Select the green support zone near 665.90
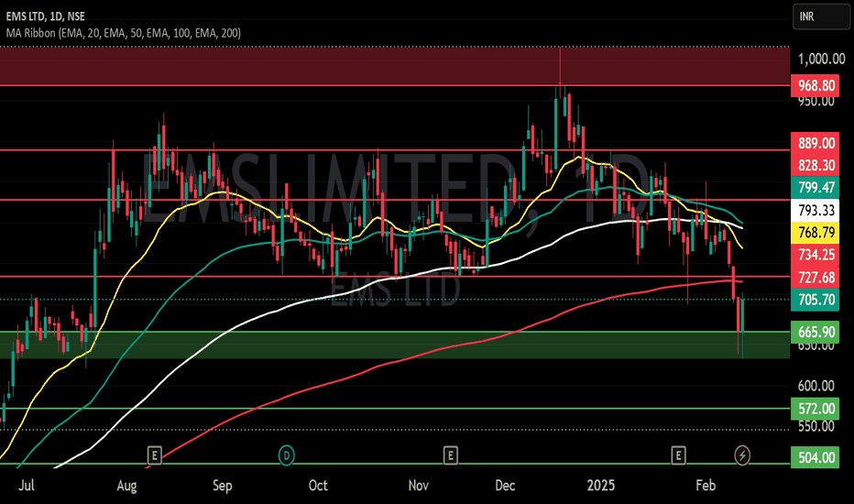 click(x=395, y=345)
